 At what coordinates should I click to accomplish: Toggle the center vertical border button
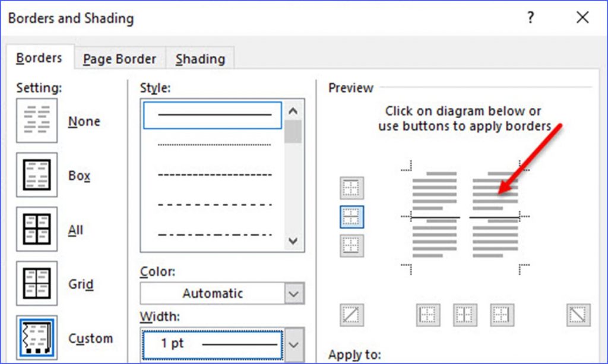465,315
